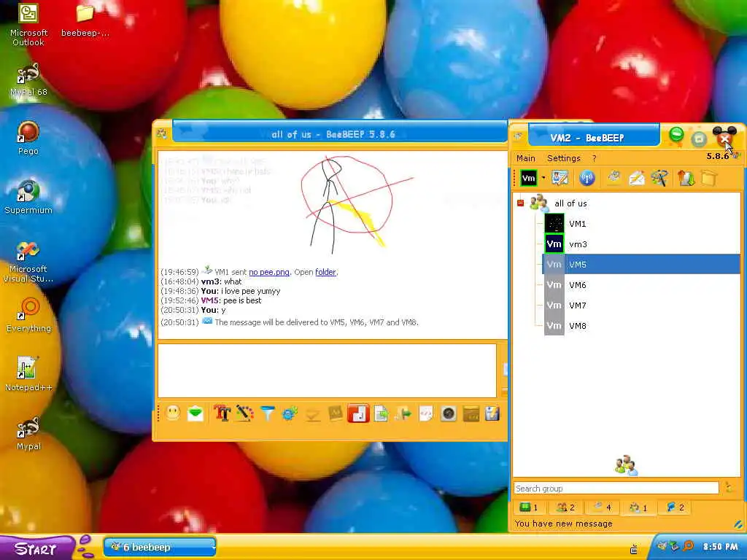The height and width of the screenshot is (560, 747).
Task: Click the group icon at bottom of VM2 list
Action: 626,465
